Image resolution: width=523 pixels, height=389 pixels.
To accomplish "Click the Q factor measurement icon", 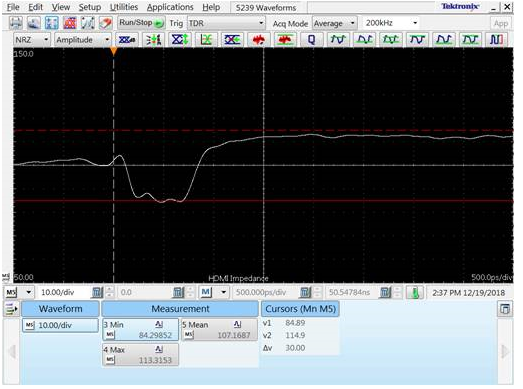I will pyautogui.click(x=311, y=40).
